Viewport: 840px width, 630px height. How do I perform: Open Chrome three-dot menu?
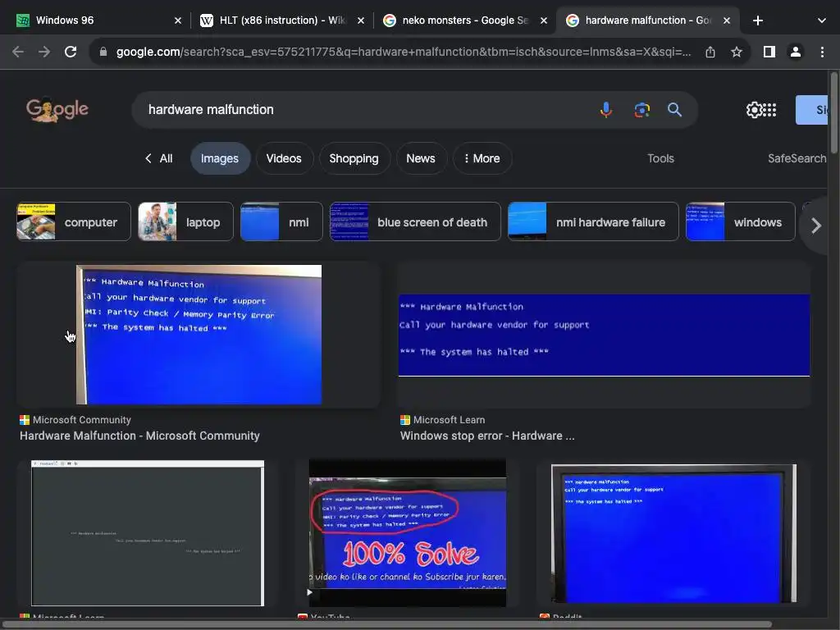822,52
